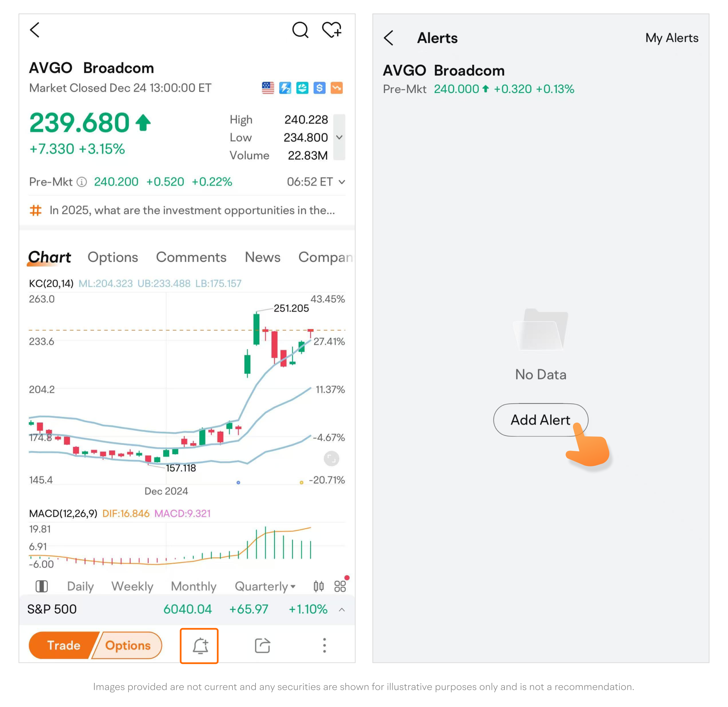Tap the orange Trade button
This screenshot has height=707, width=728.
63,646
